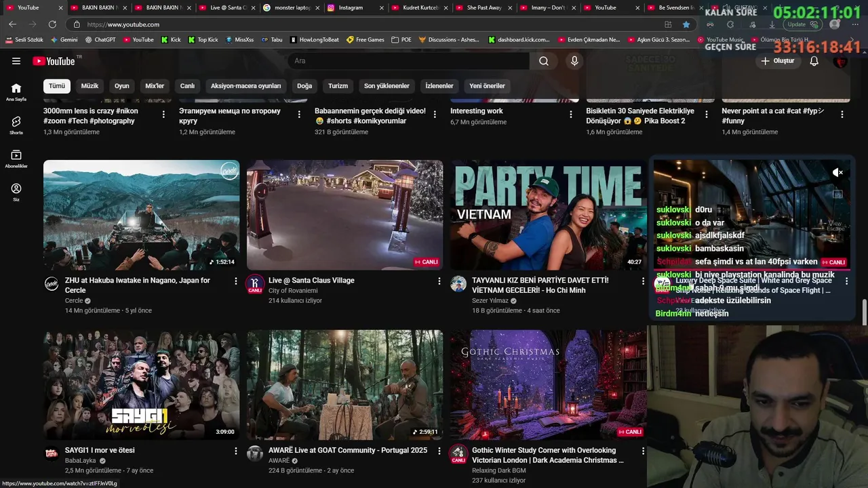
Task: Switch to the monster laptop browser tab
Action: (x=292, y=7)
